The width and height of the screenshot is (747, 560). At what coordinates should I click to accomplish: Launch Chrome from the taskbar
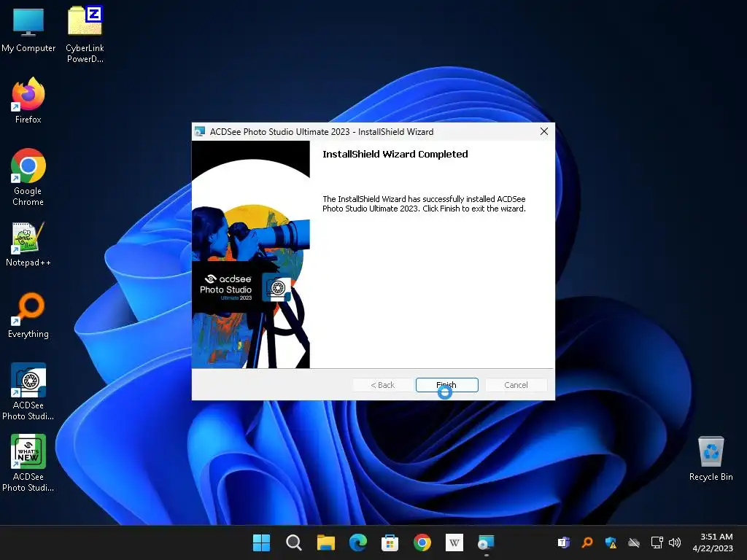coord(422,542)
